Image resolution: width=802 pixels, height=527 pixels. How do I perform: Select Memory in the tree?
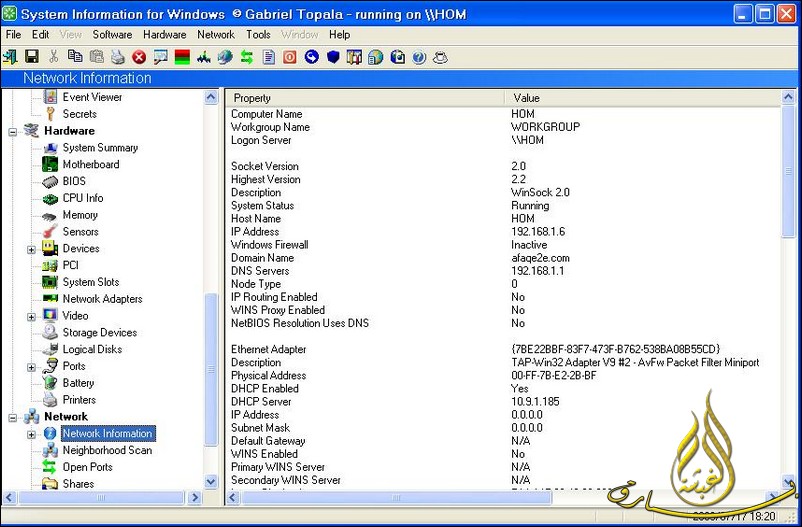click(x=80, y=215)
